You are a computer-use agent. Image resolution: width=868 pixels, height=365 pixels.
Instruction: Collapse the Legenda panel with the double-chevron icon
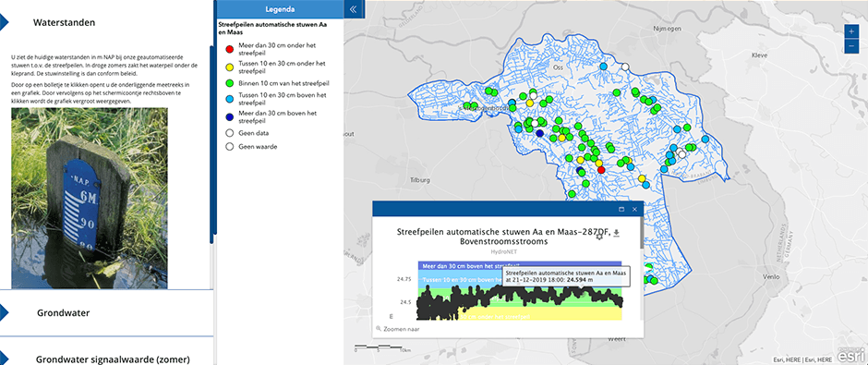[354, 9]
